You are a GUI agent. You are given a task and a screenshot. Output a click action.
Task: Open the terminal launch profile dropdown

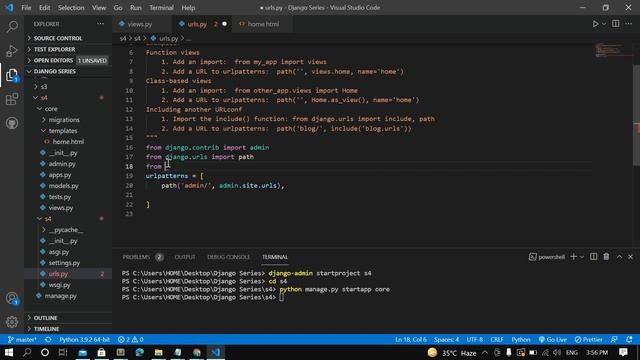(582, 257)
